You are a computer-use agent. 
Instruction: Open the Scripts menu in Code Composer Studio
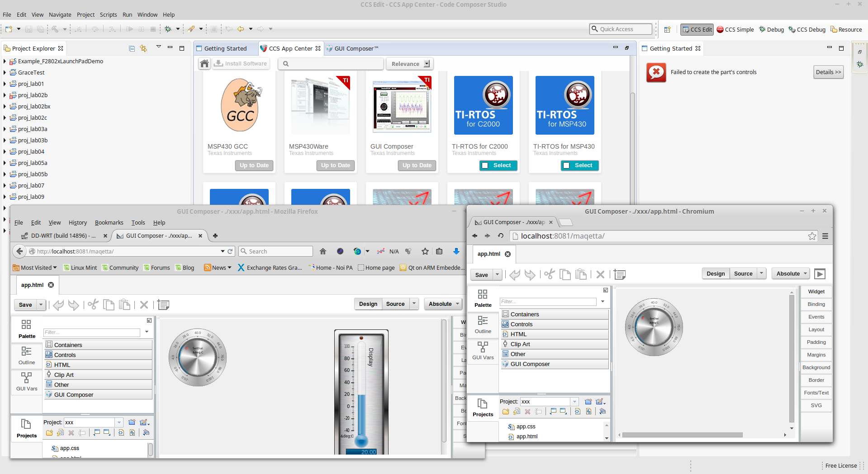(x=108, y=14)
